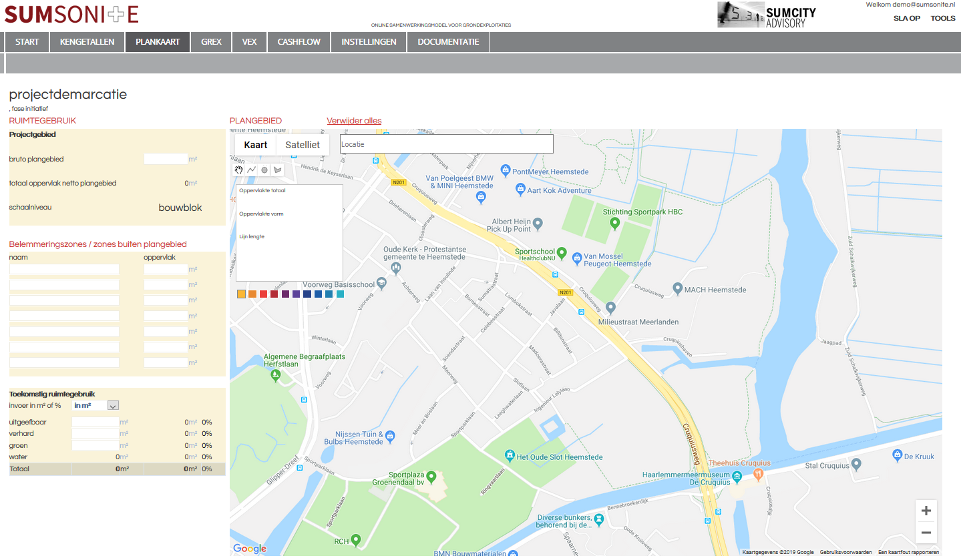Click the Locatie search field
The width and height of the screenshot is (961, 560).
[x=446, y=144]
